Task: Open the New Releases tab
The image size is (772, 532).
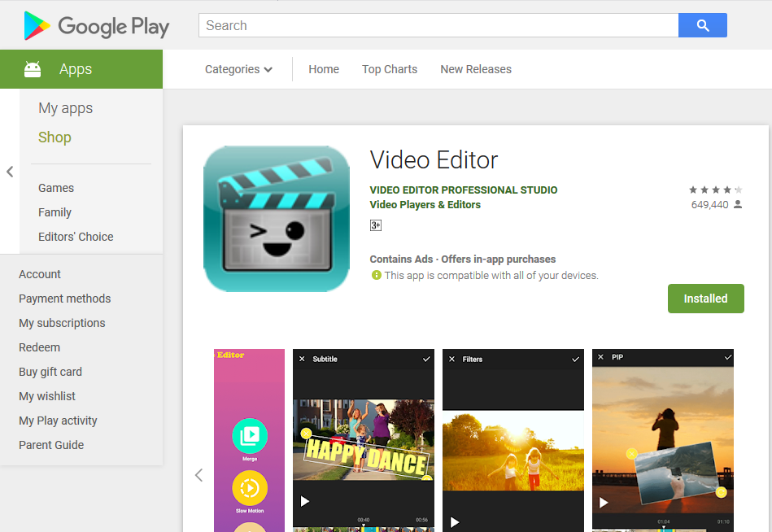Action: point(476,69)
